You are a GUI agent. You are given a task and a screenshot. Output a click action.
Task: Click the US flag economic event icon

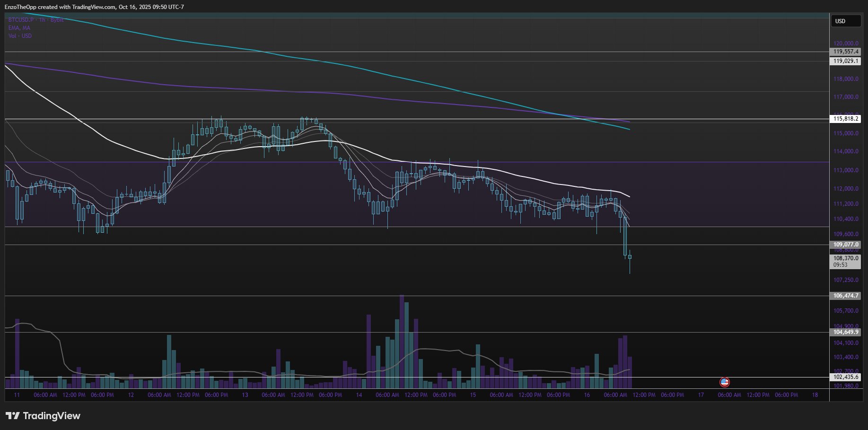[x=724, y=382]
